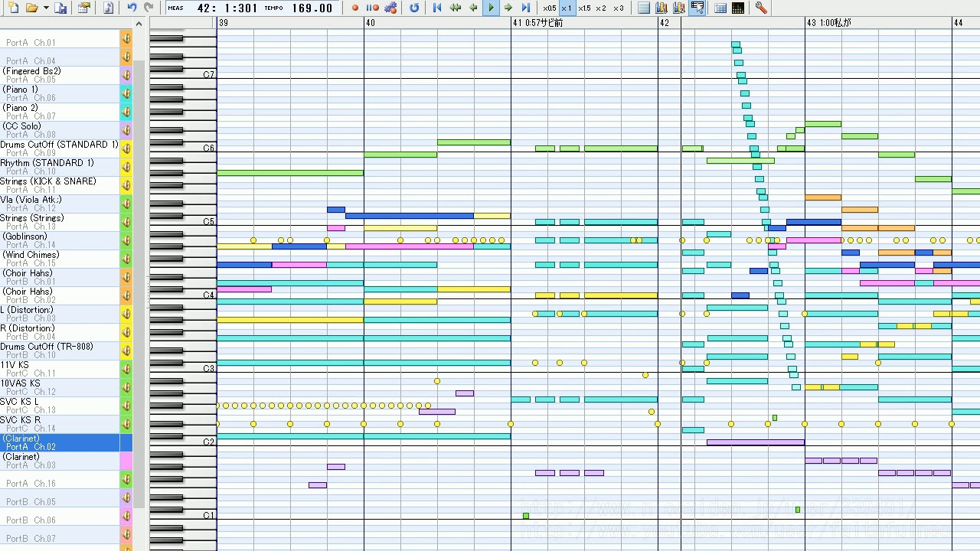Click the pink Clarinet track color swatch
This screenshot has height=551, width=980.
coord(126,461)
